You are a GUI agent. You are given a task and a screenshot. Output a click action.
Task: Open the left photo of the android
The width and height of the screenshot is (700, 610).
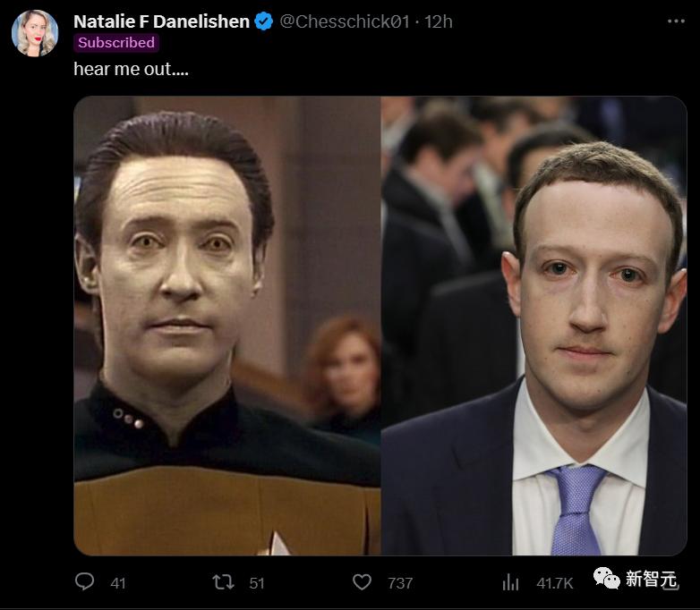pos(227,326)
